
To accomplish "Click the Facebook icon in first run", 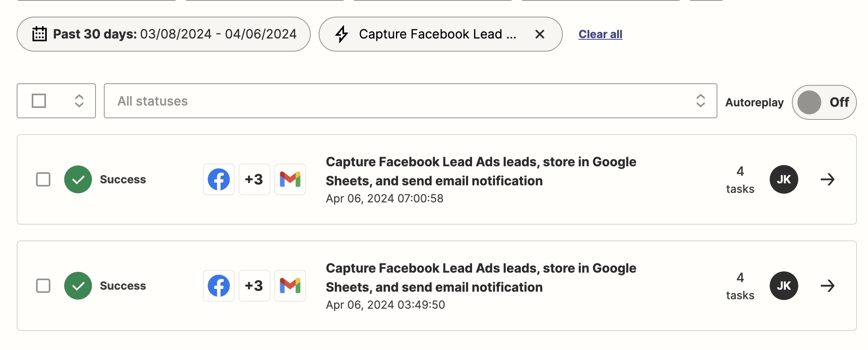I will point(218,179).
